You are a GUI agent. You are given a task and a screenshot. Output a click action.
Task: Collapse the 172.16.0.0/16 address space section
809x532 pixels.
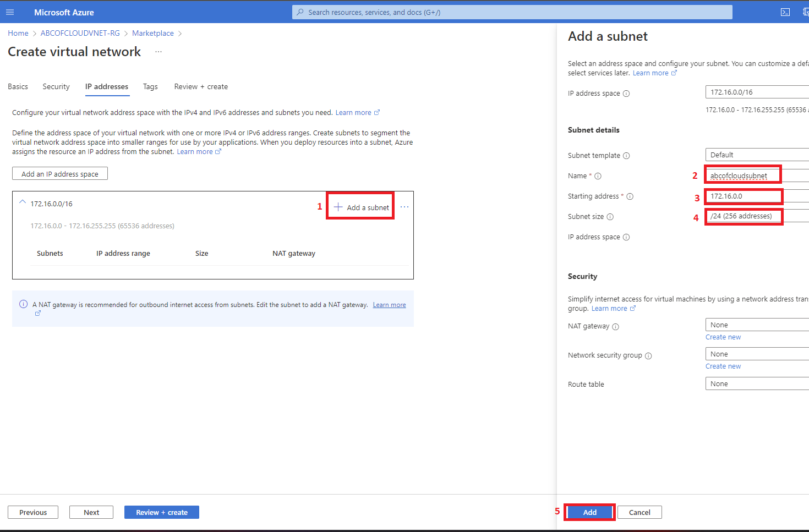coord(23,202)
